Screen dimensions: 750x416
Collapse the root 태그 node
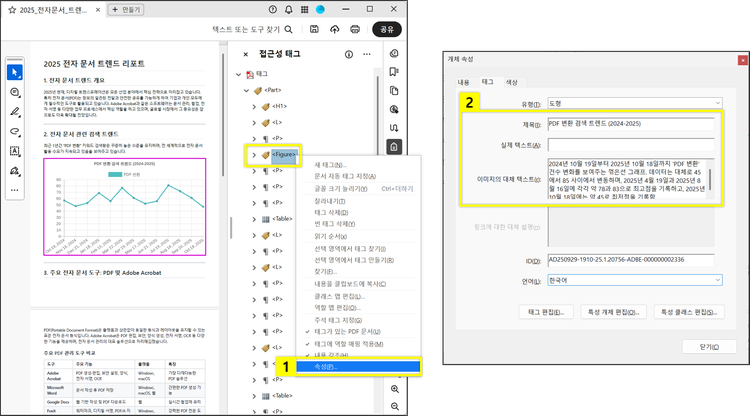238,74
